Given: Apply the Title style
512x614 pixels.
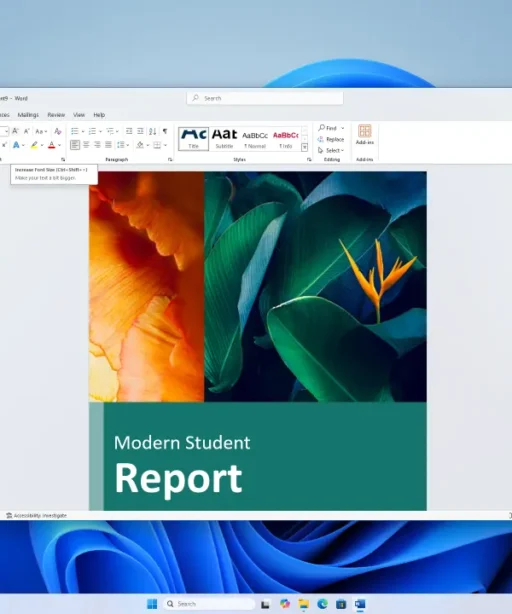Looking at the screenshot, I should point(193,139).
